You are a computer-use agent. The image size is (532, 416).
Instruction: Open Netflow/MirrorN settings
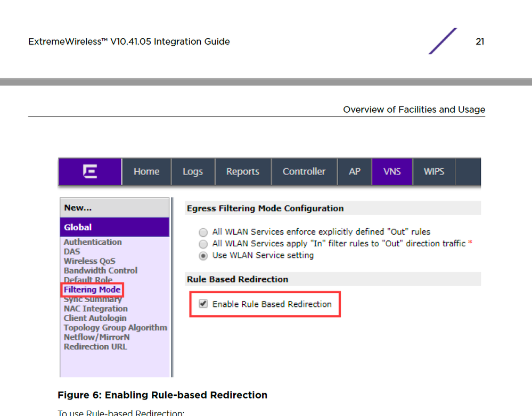pos(97,337)
